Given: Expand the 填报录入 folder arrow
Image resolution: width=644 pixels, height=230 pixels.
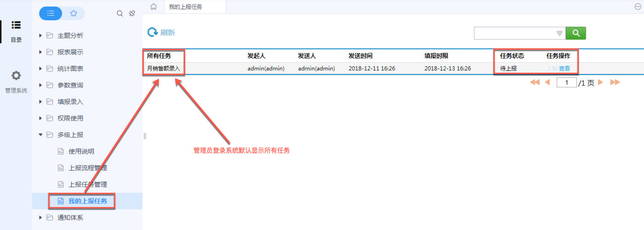Looking at the screenshot, I should [40, 102].
